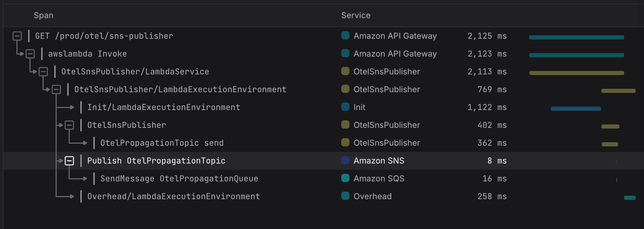Screen dimensions: 644x229
Task: Select the Overhead/LambdaExecutionEnvironment span
Action: click(173, 196)
